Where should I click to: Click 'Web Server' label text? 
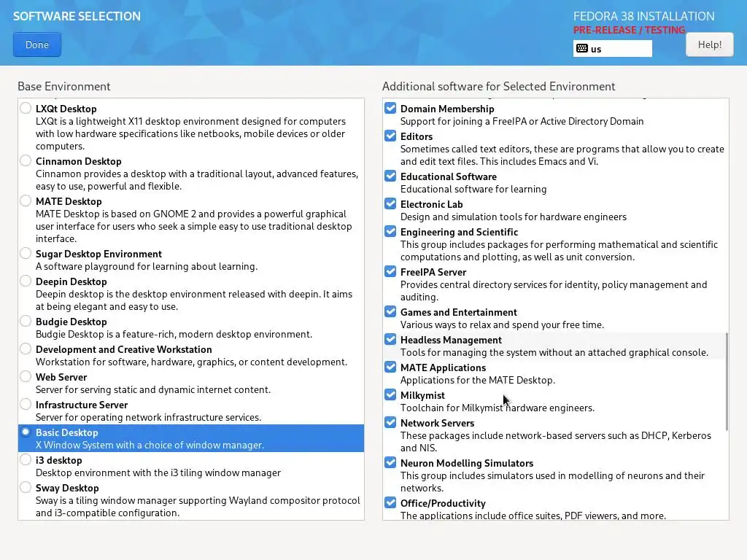click(x=61, y=377)
